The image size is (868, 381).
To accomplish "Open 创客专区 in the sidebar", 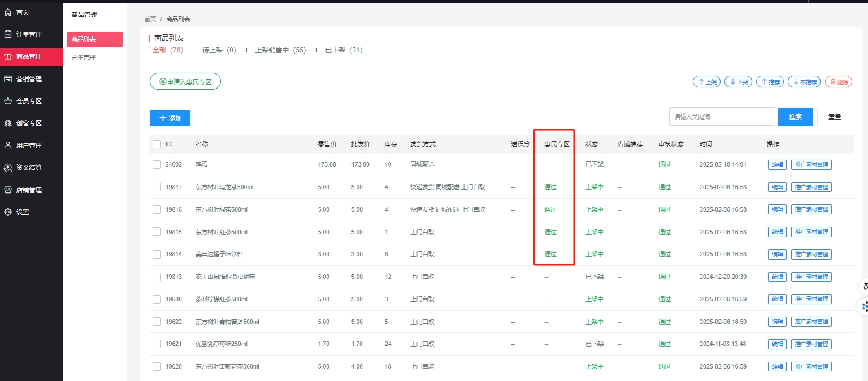I will 28,123.
